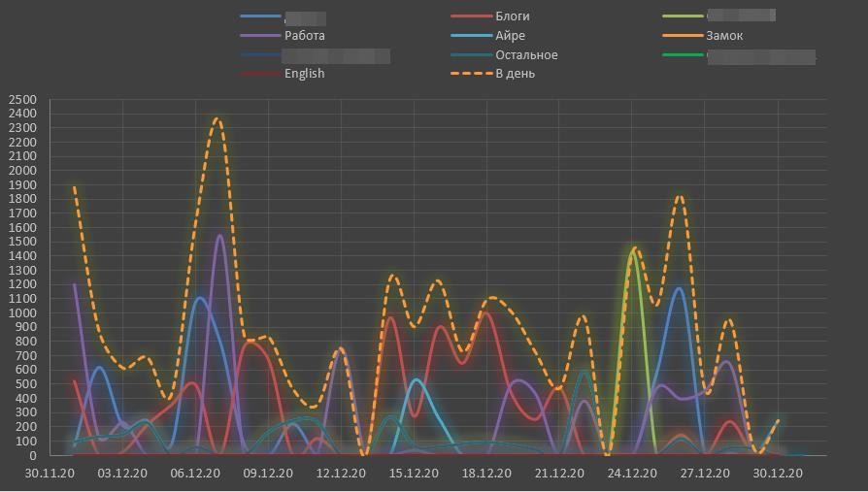Viewport: 868px width, 492px height.
Task: Click the "Айре" legend label
Action: (x=510, y=36)
